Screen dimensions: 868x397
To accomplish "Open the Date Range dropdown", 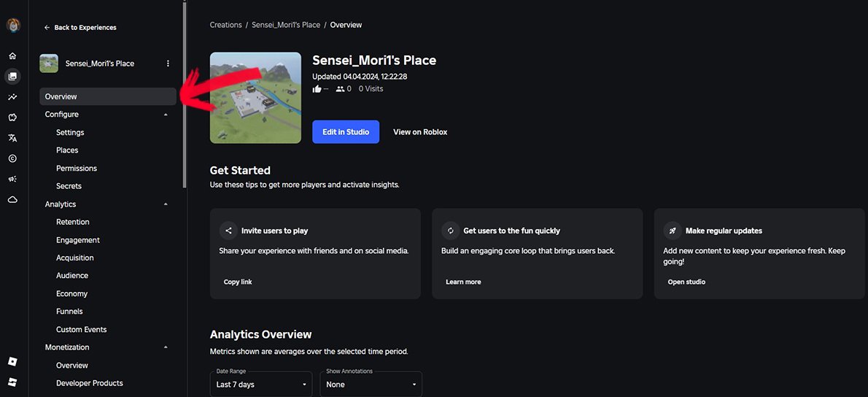I will click(x=260, y=384).
